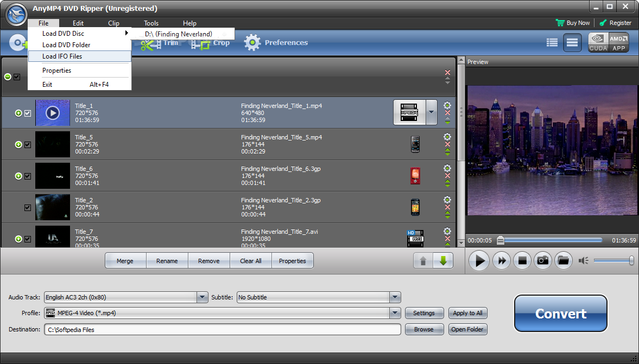Click Buy Now cart link
This screenshot has height=364, width=639.
pos(573,23)
